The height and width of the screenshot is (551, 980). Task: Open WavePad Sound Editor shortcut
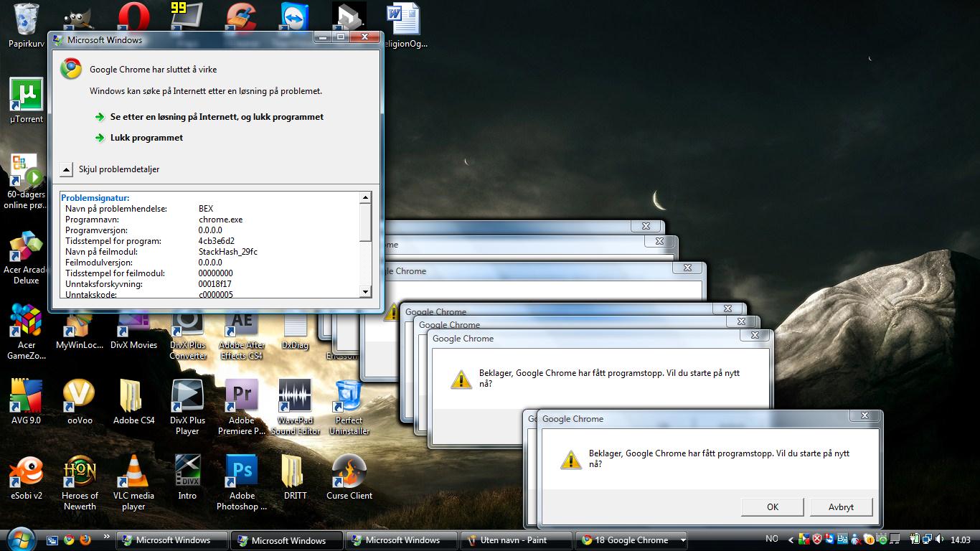coord(295,407)
